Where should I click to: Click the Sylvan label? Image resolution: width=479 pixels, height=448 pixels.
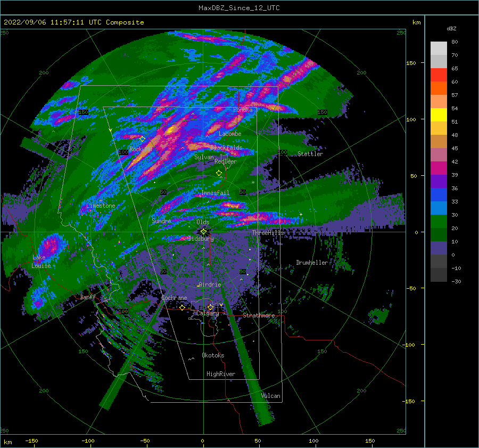tap(204, 157)
